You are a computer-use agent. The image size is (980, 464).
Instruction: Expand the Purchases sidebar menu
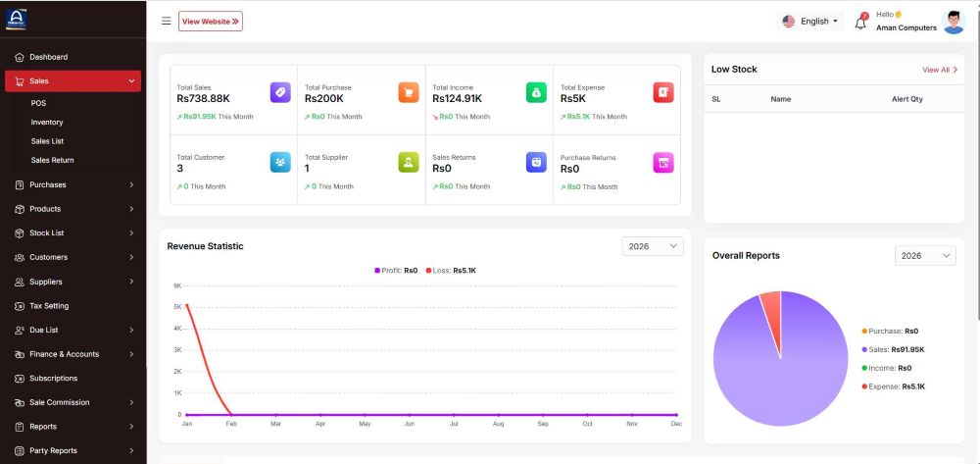(x=73, y=184)
